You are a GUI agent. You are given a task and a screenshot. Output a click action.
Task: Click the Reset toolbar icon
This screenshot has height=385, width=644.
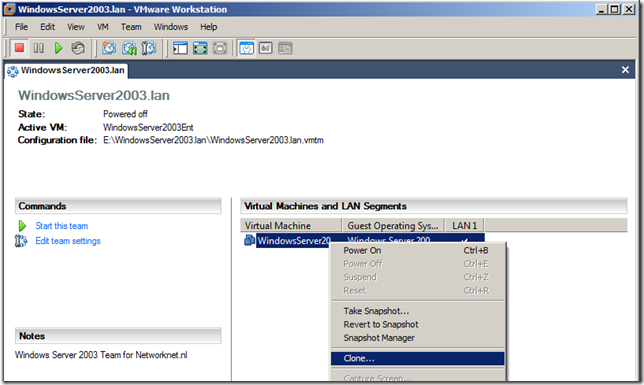tap(78, 48)
